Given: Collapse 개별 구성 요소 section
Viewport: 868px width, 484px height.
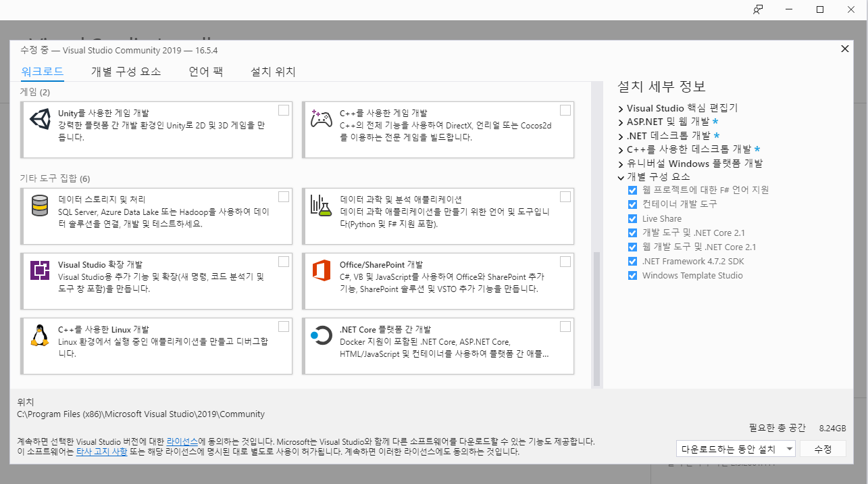Looking at the screenshot, I should 621,177.
